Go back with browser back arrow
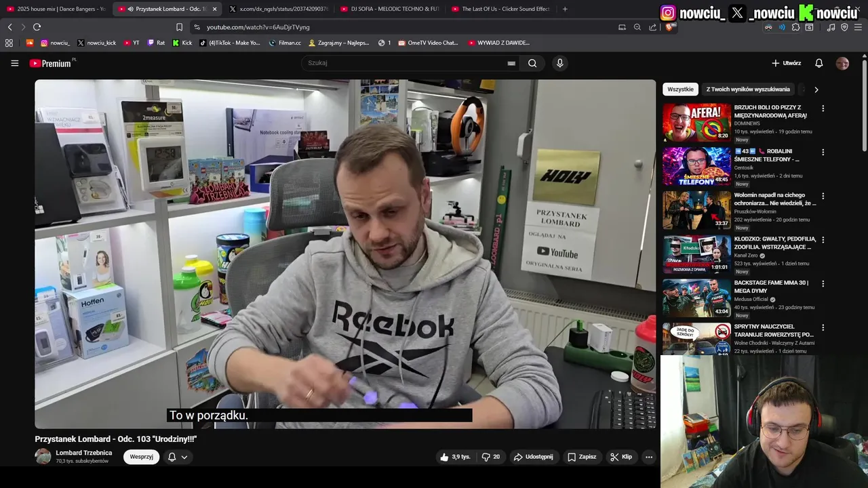868x488 pixels. pyautogui.click(x=9, y=27)
